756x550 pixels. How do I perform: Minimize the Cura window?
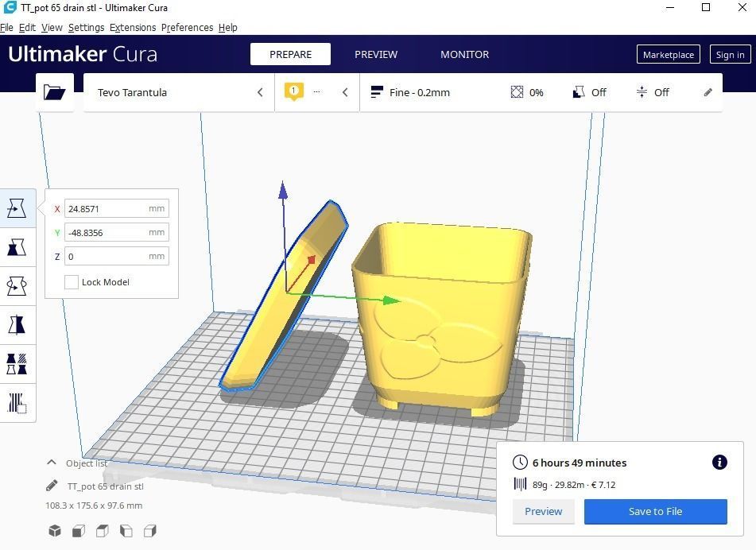(x=670, y=7)
